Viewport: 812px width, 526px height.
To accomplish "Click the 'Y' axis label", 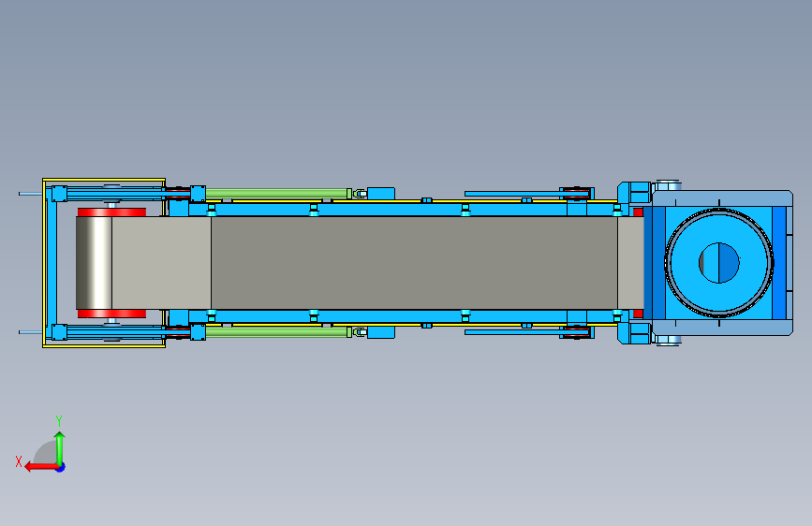I will click(59, 420).
